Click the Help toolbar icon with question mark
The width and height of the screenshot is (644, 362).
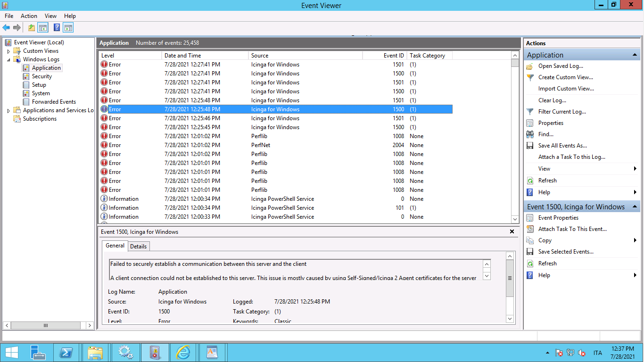coord(57,27)
